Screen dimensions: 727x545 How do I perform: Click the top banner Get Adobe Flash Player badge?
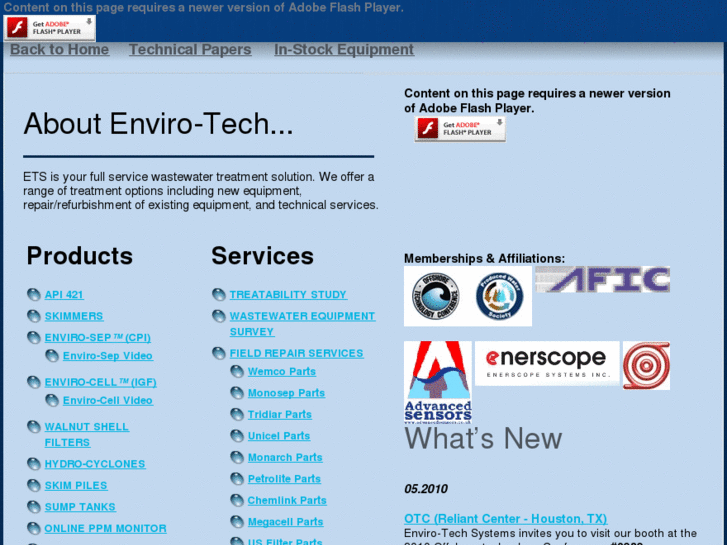[50, 28]
